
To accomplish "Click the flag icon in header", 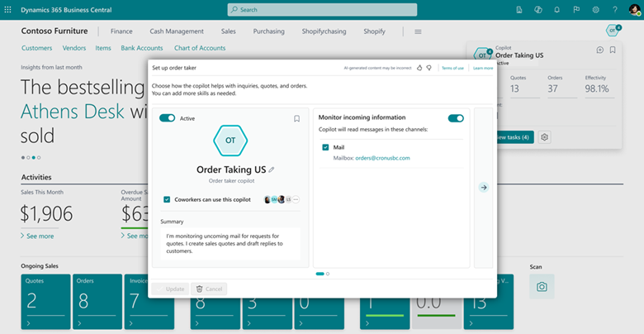I will tap(576, 10).
